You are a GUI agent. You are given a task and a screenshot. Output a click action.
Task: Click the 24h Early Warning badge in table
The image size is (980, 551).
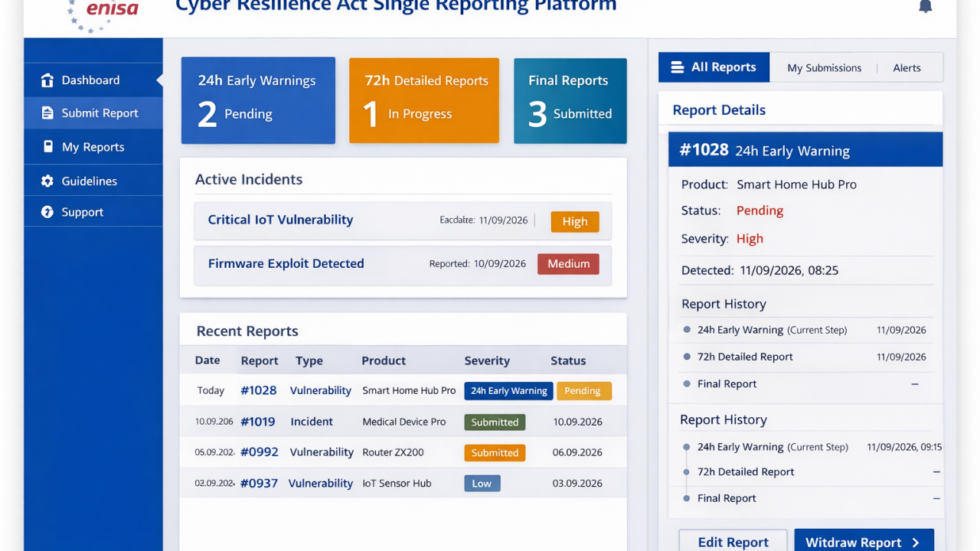click(x=508, y=391)
